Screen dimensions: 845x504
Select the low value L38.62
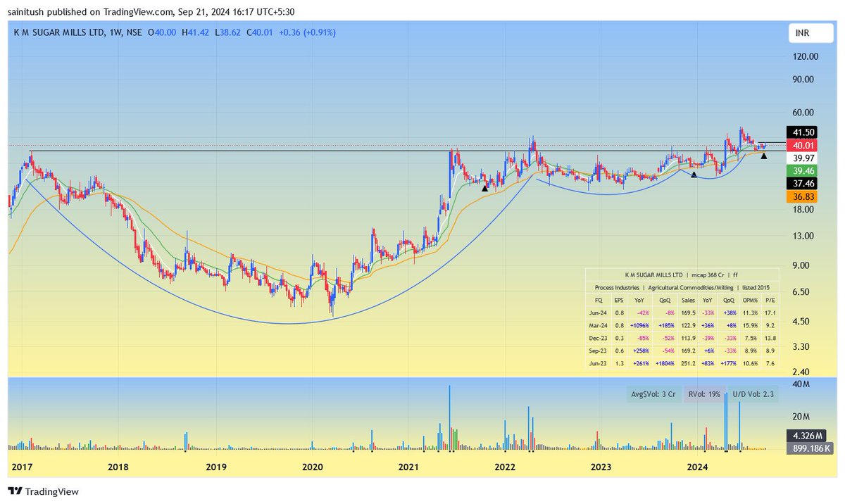tap(229, 32)
